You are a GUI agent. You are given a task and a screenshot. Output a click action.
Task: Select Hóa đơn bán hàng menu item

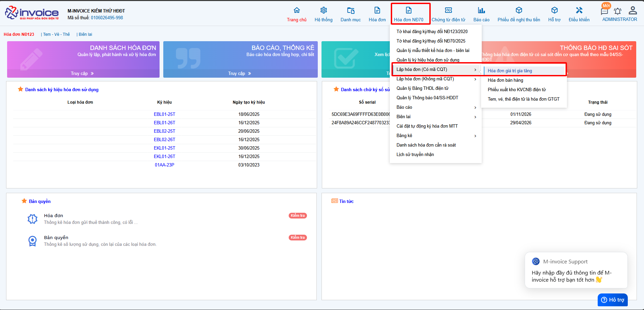tap(505, 80)
